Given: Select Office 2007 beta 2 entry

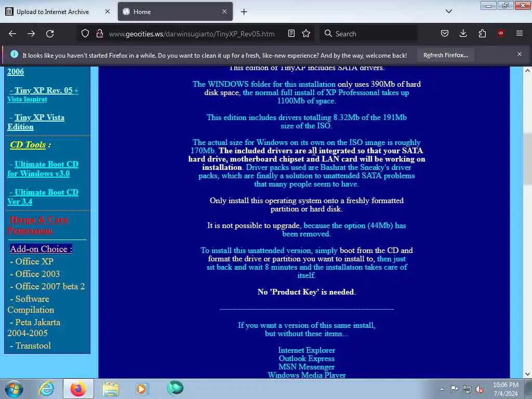Looking at the screenshot, I should pos(47,286).
